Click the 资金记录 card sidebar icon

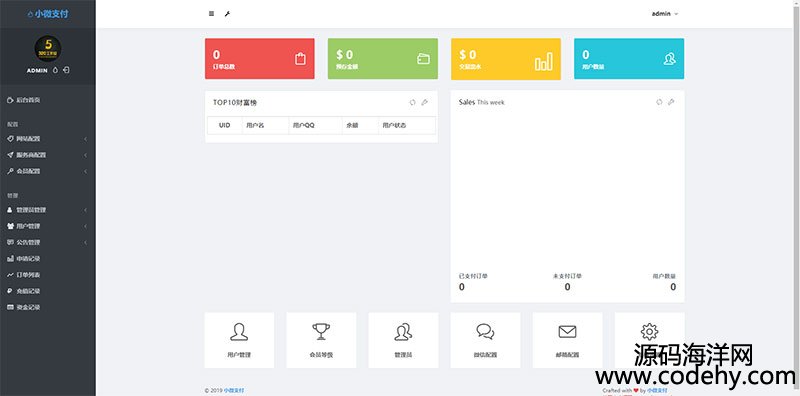pyautogui.click(x=10, y=307)
